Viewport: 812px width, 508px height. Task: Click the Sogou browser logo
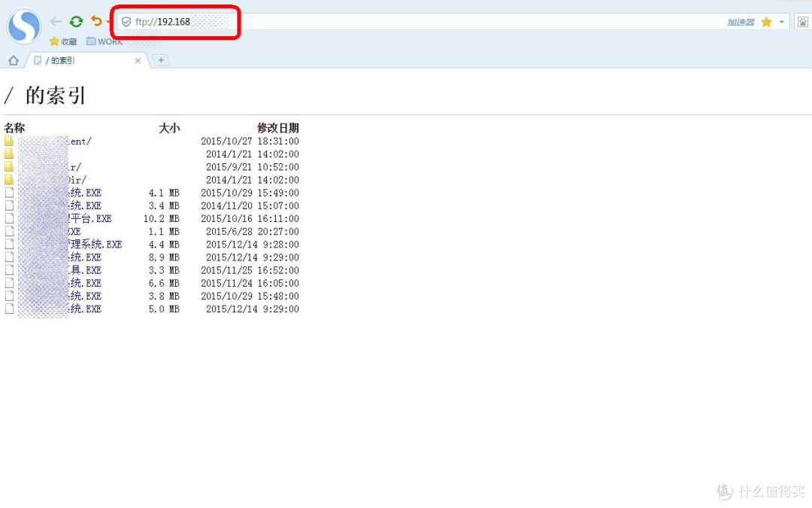(24, 26)
